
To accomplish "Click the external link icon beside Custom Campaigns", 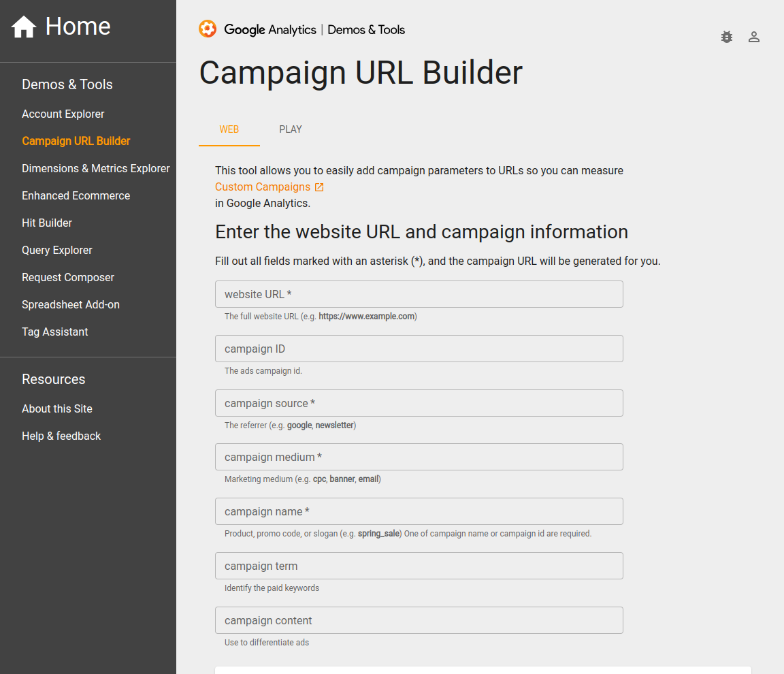I will [x=319, y=187].
